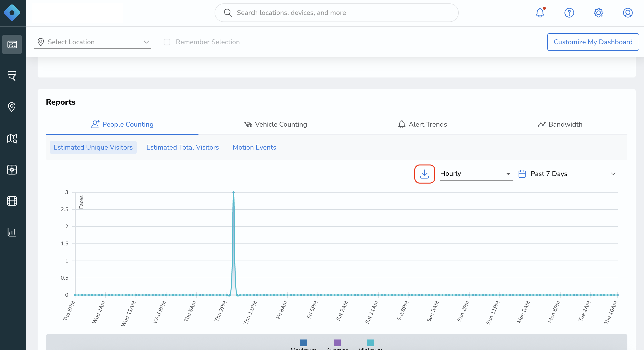Viewport: 644px width, 350px height.
Task: Open the multi-view layout sidebar icon
Action: 12,170
